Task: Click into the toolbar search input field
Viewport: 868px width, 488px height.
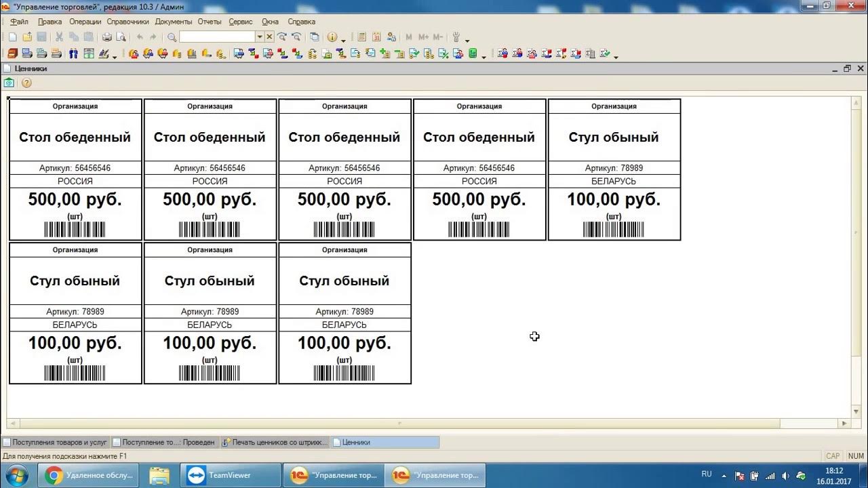Action: [x=217, y=37]
